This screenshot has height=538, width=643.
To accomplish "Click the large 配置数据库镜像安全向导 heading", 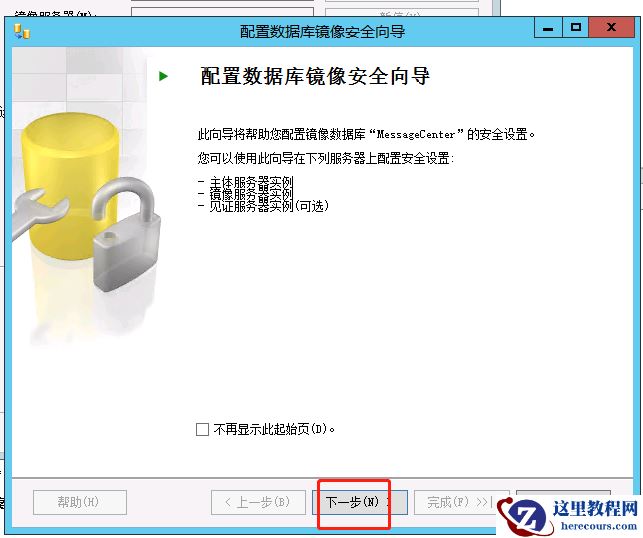I will [315, 76].
